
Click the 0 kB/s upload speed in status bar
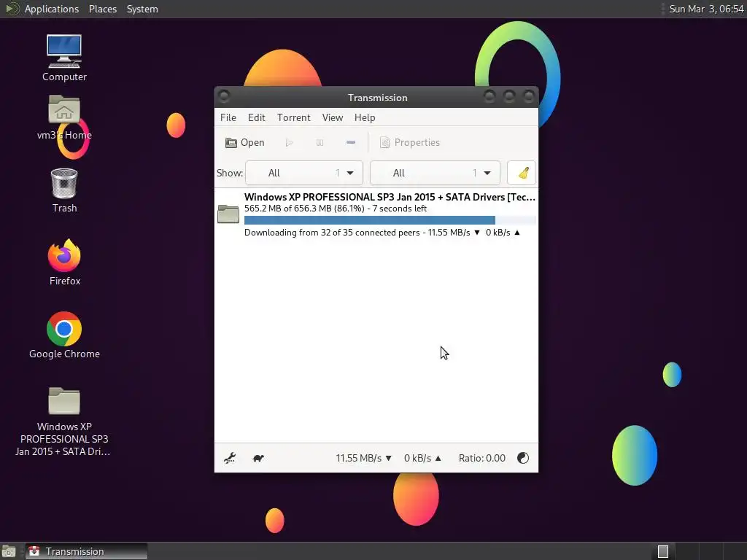coord(422,458)
